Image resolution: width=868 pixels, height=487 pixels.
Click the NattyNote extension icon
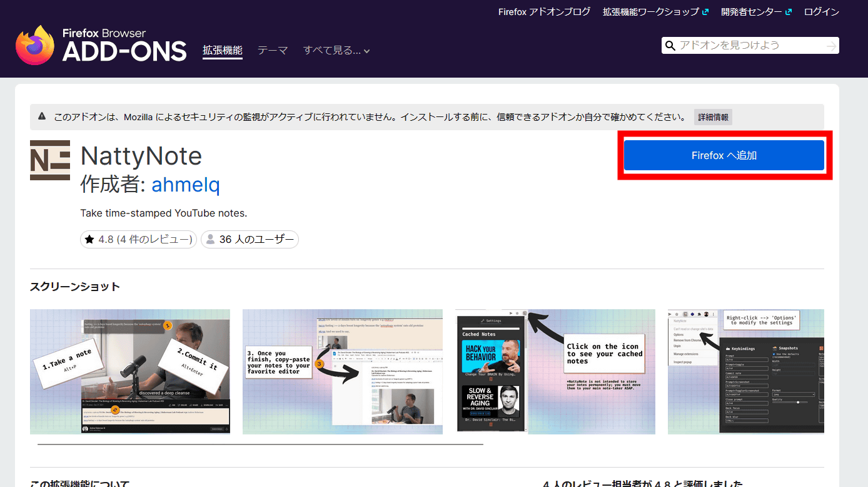(50, 160)
